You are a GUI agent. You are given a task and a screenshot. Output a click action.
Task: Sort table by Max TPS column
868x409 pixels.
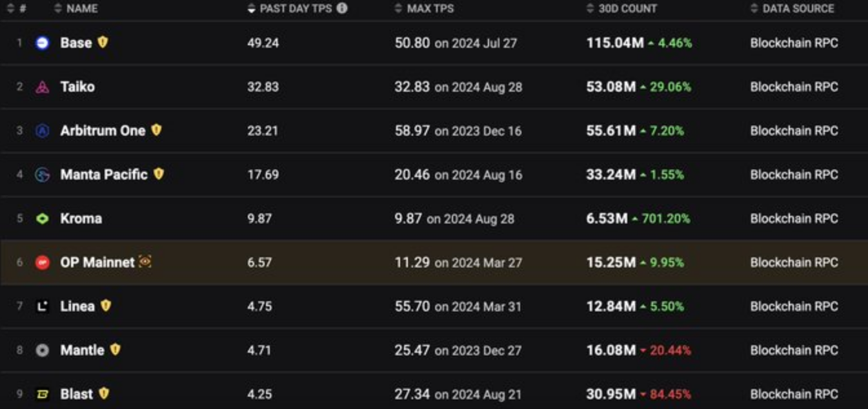430,8
